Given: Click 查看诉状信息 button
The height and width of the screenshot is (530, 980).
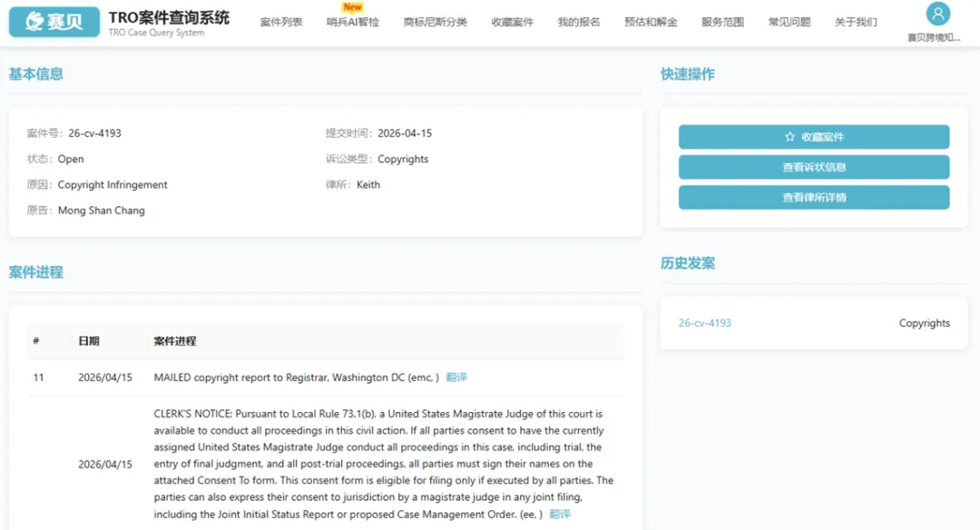Looking at the screenshot, I should [814, 167].
